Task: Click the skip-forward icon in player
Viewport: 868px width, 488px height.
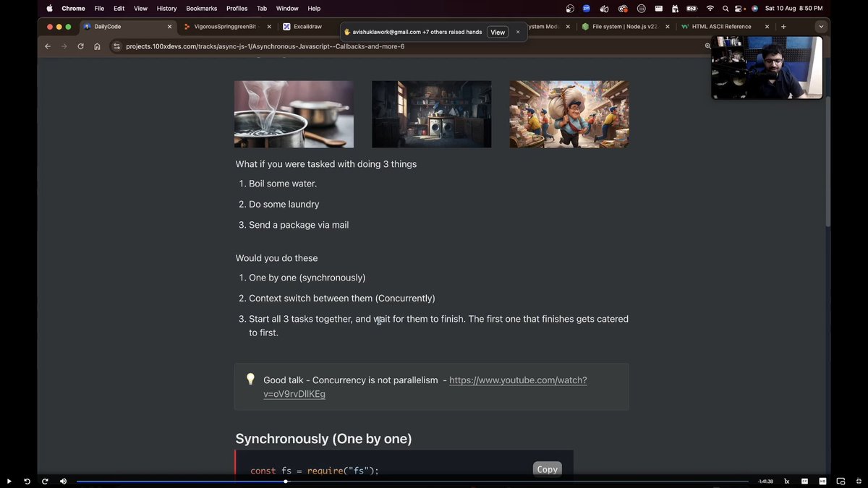Action: tap(45, 481)
